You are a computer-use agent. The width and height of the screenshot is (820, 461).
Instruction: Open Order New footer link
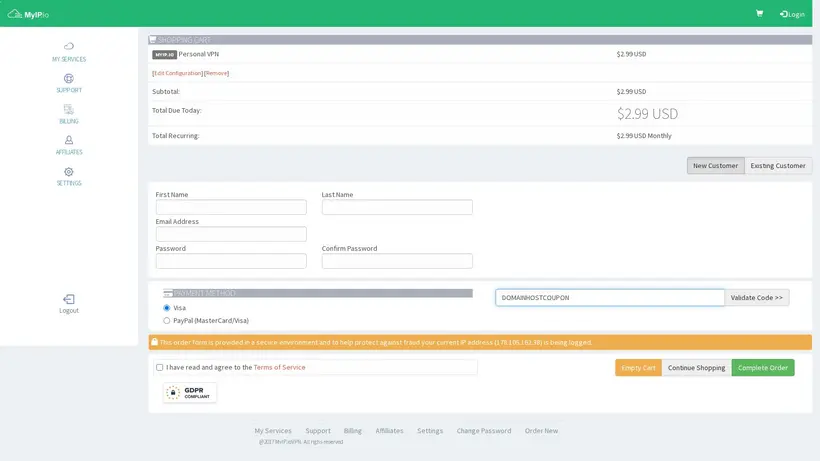click(541, 431)
